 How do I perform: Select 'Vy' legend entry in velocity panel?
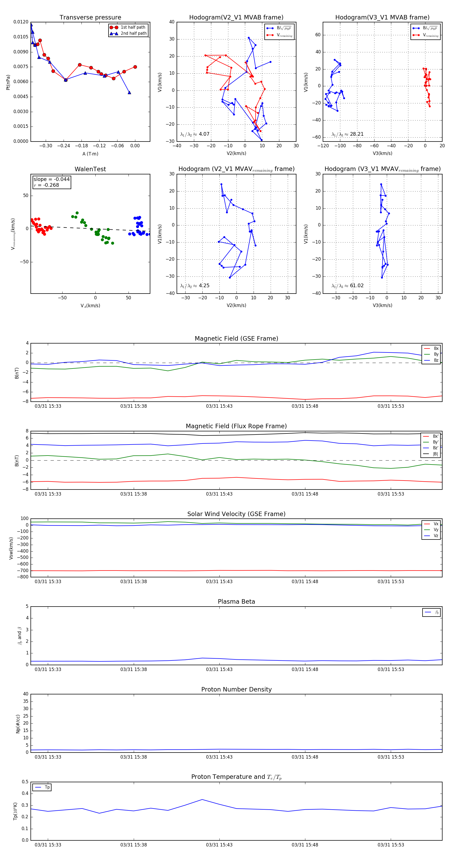pos(431,530)
